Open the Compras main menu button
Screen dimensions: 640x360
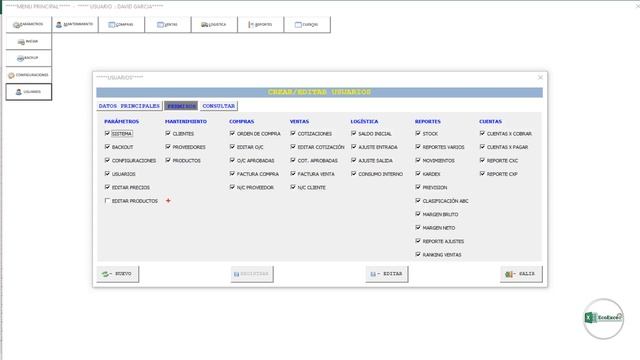(121, 24)
